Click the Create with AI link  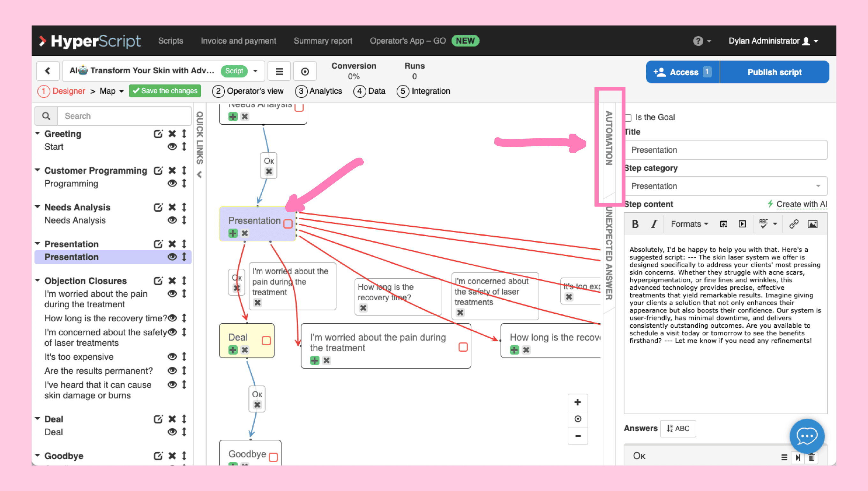[801, 204]
